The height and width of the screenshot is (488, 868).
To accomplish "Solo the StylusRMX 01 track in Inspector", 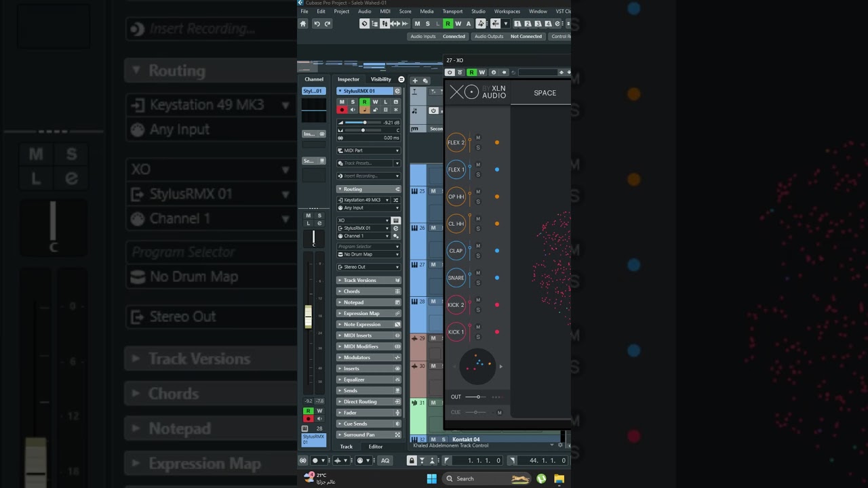I will point(353,102).
